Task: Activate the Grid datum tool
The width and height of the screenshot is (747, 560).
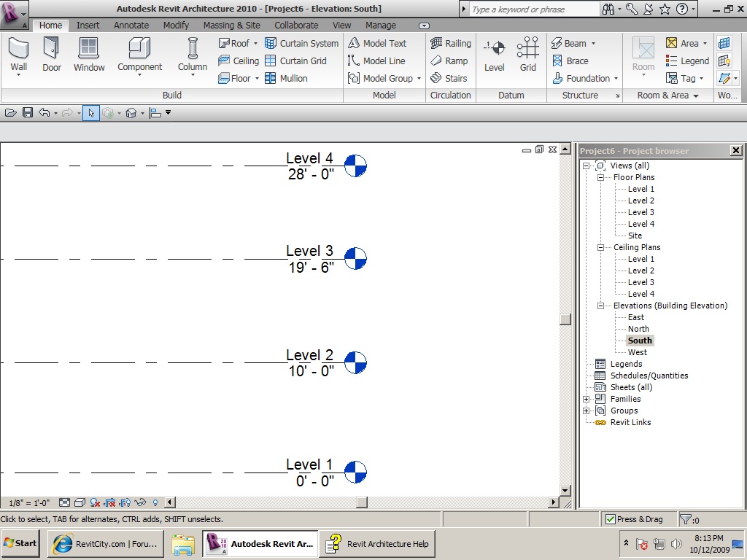Action: [x=528, y=55]
